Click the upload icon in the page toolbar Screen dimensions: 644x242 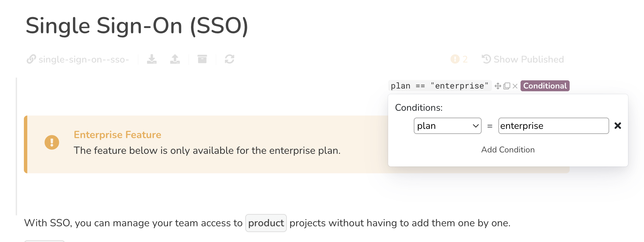[175, 59]
